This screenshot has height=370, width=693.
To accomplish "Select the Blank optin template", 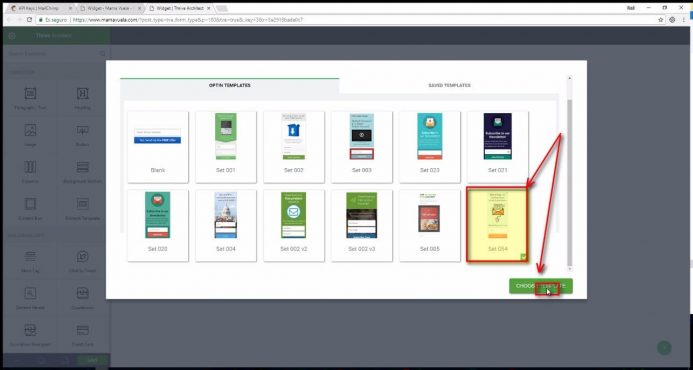I will pyautogui.click(x=158, y=146).
